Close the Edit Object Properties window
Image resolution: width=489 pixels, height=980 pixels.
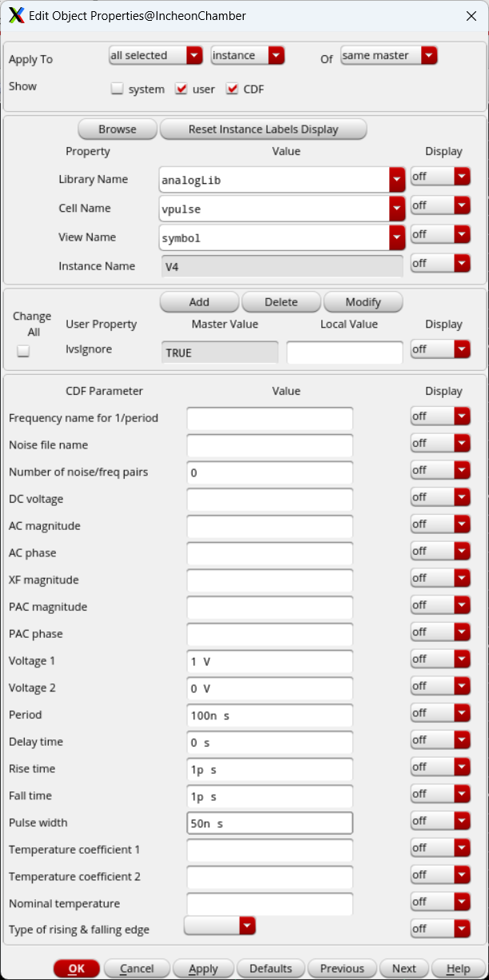point(471,15)
